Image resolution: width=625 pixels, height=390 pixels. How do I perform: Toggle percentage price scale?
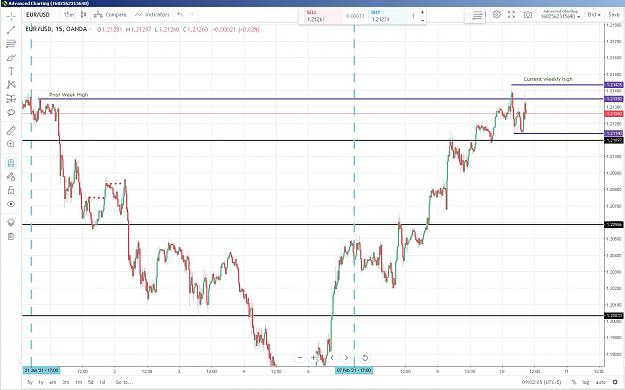pyautogui.click(x=574, y=382)
